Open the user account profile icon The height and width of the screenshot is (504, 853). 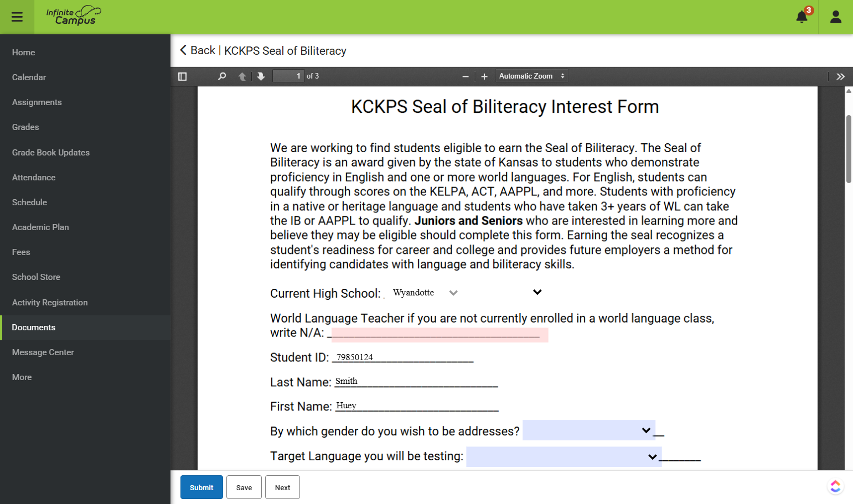tap(836, 17)
